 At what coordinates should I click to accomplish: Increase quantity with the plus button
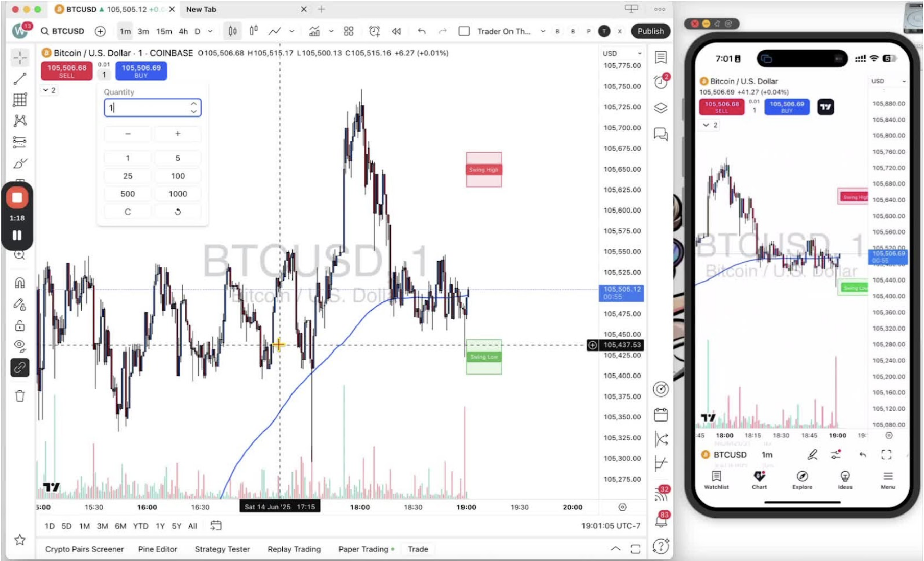pyautogui.click(x=178, y=133)
